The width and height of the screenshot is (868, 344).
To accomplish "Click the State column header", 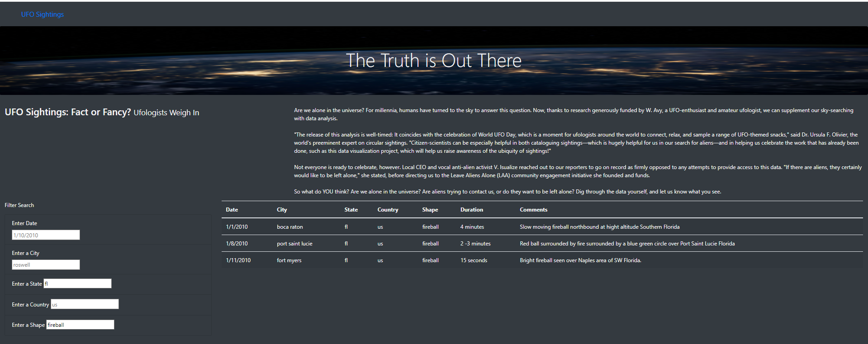I will click(351, 210).
